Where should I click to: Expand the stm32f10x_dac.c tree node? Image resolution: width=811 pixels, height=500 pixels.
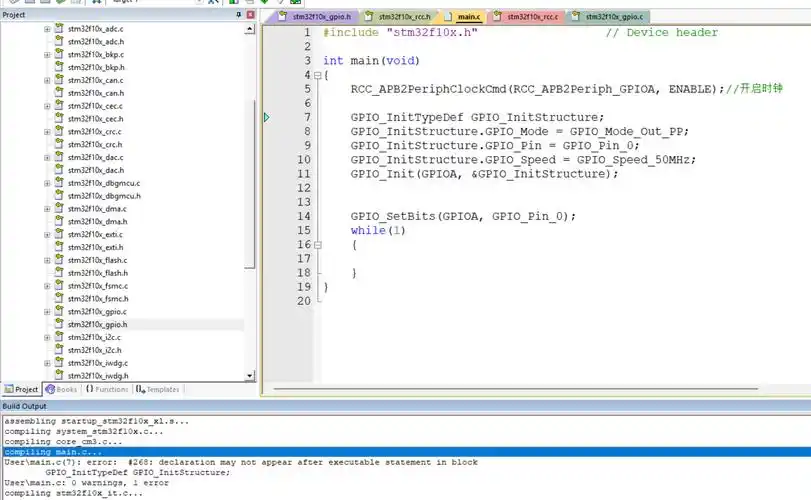point(47,158)
